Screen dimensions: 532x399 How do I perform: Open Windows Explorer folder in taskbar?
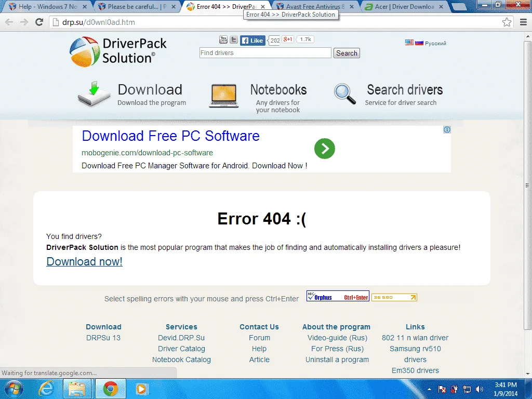tap(77, 389)
